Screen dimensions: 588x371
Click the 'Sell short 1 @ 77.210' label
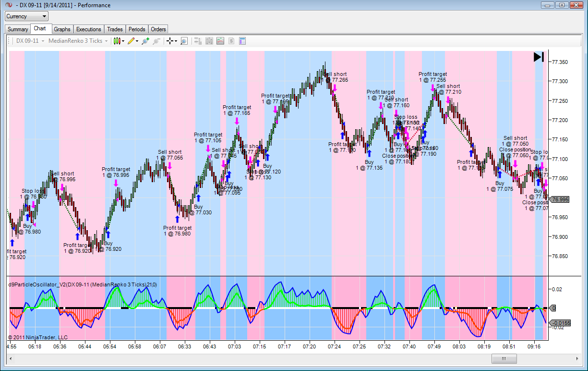pos(448,89)
